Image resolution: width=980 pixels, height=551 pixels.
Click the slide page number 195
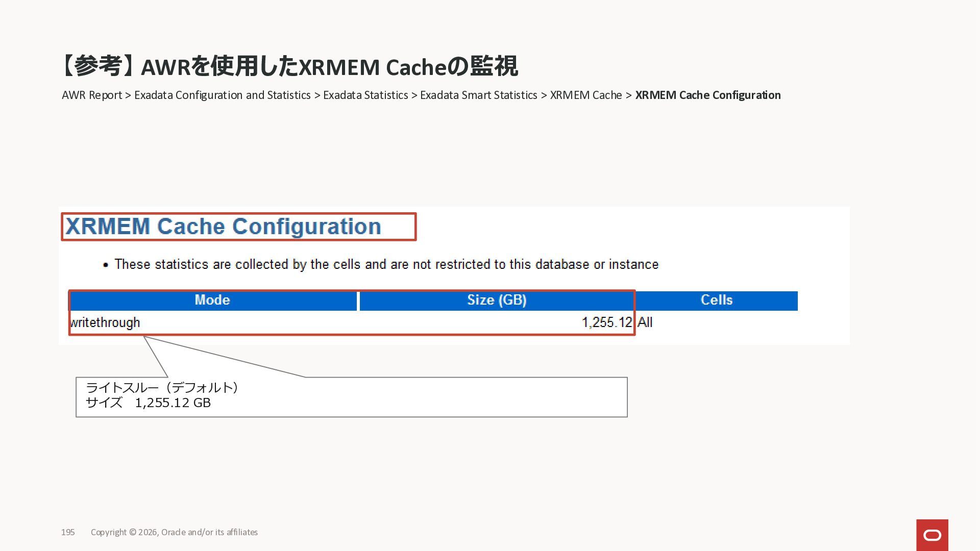click(x=68, y=532)
